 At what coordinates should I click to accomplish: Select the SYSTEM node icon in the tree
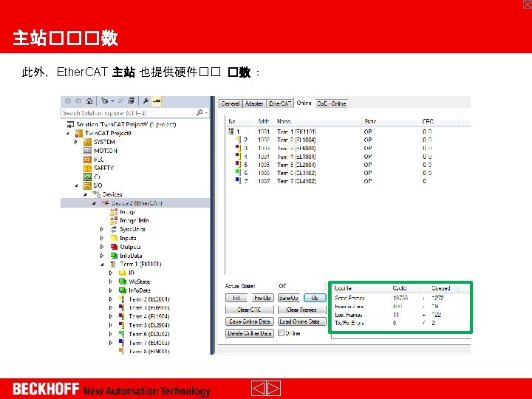pyautogui.click(x=87, y=142)
